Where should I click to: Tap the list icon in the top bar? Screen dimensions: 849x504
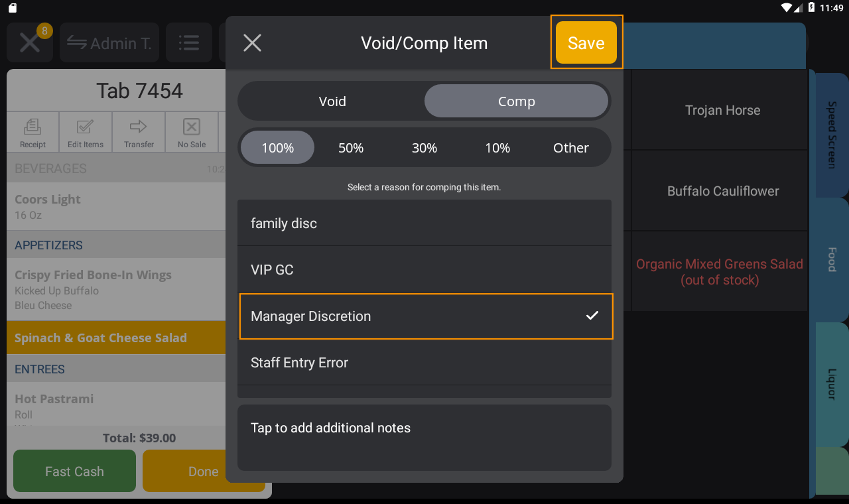[189, 42]
